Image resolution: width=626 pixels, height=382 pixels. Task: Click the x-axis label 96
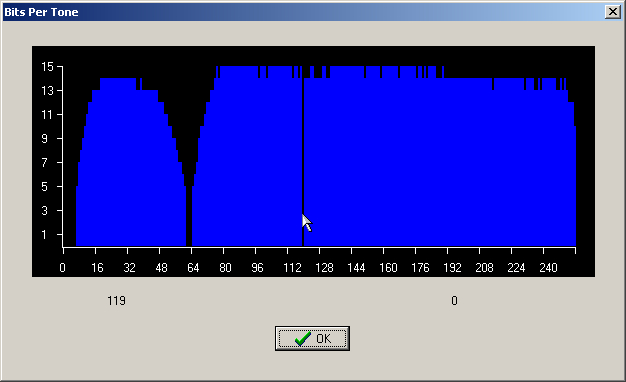258,268
